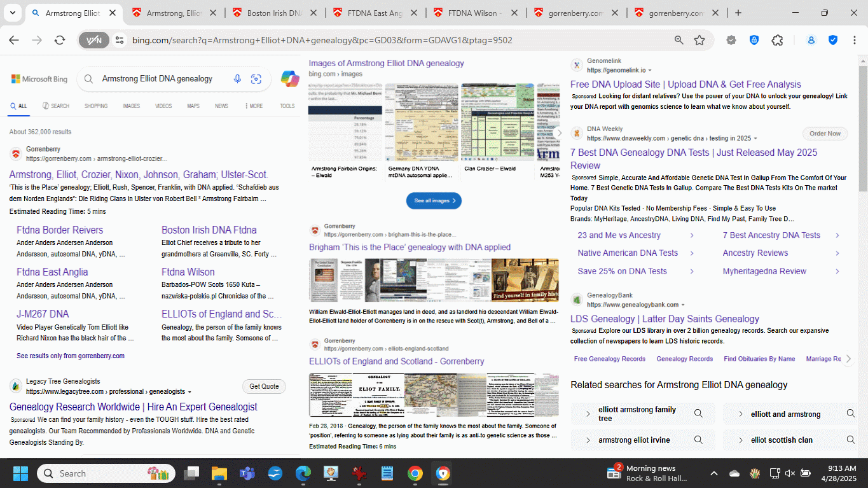Expand the dnaweekly.com URL dropdown arrow

755,139
